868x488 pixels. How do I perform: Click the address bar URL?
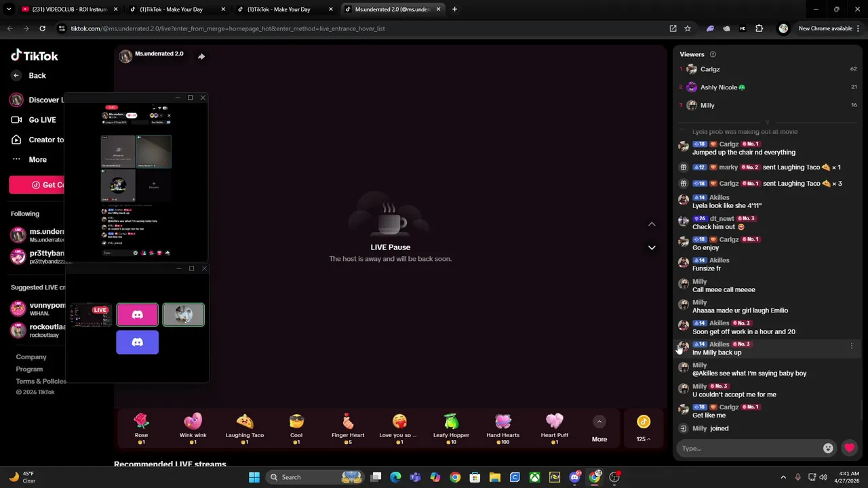(228, 28)
